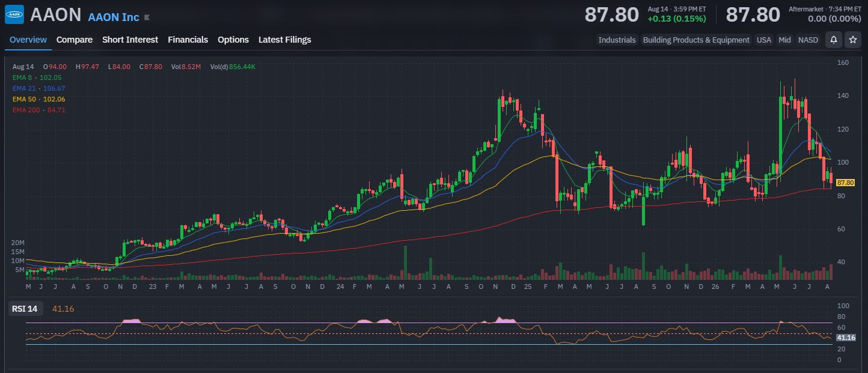868x373 pixels.
Task: Click the large AAON ticker symbol
Action: pyautogui.click(x=55, y=14)
